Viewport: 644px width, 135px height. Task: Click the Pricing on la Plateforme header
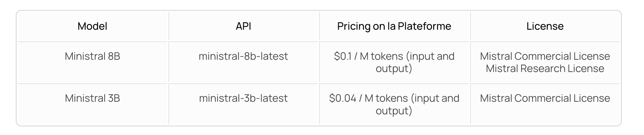point(394,26)
